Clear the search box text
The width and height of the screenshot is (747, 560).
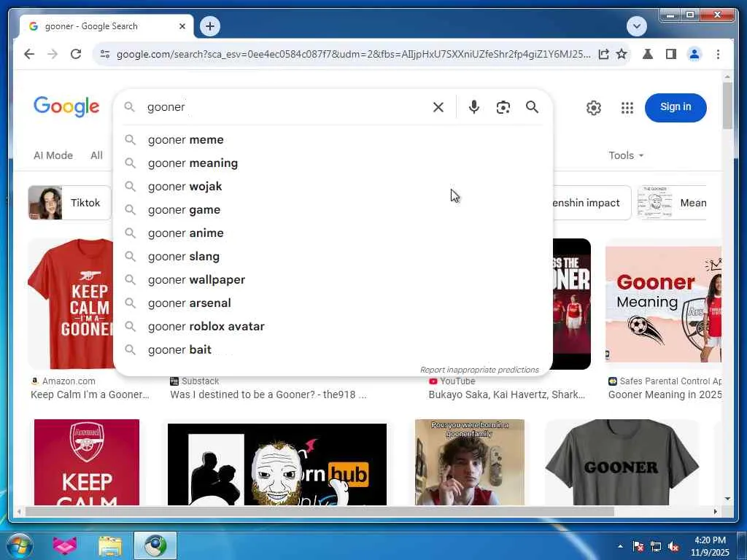[438, 107]
